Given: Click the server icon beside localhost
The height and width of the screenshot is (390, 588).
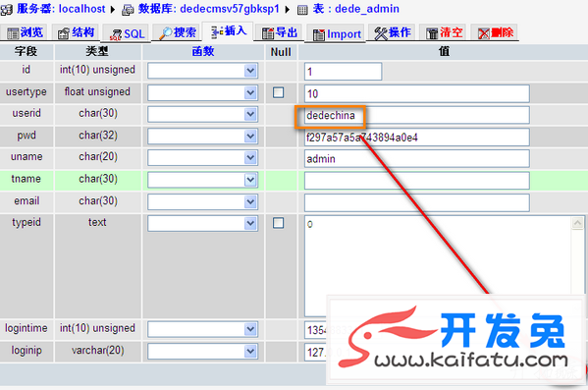Looking at the screenshot, I should click(x=6, y=10).
